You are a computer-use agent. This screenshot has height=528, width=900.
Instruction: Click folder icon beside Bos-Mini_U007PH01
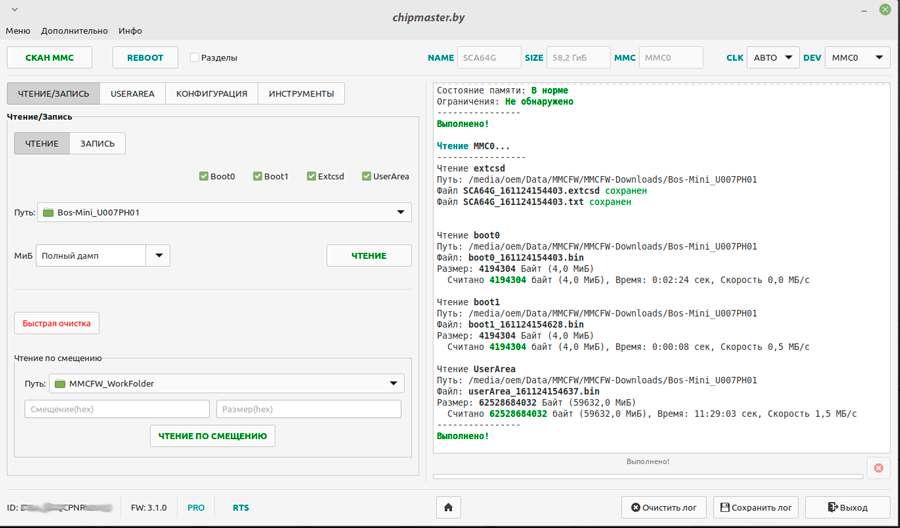[x=48, y=212]
